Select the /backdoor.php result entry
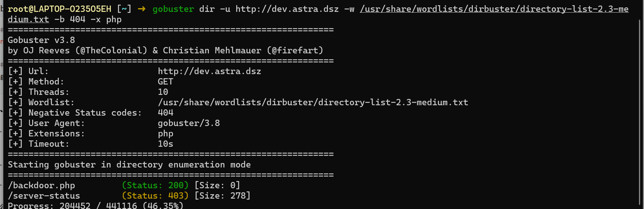Screen dimensions: 644x209 (x=41, y=185)
